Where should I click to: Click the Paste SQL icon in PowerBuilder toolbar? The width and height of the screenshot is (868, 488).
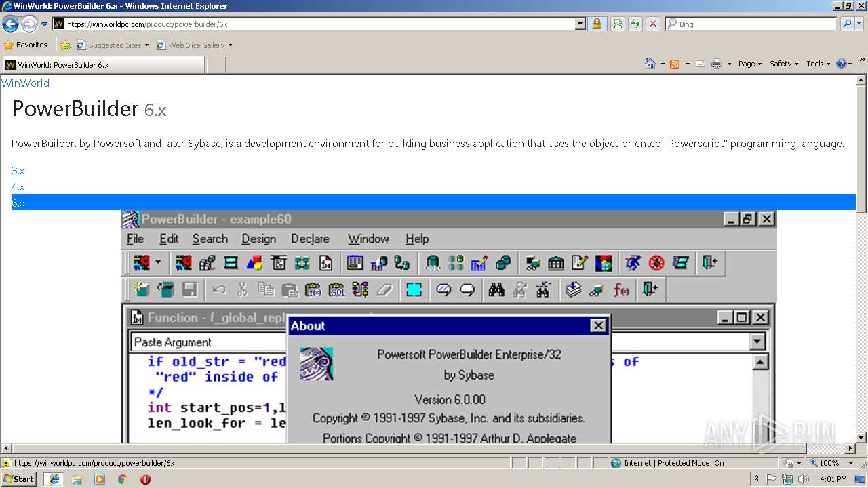pos(337,290)
